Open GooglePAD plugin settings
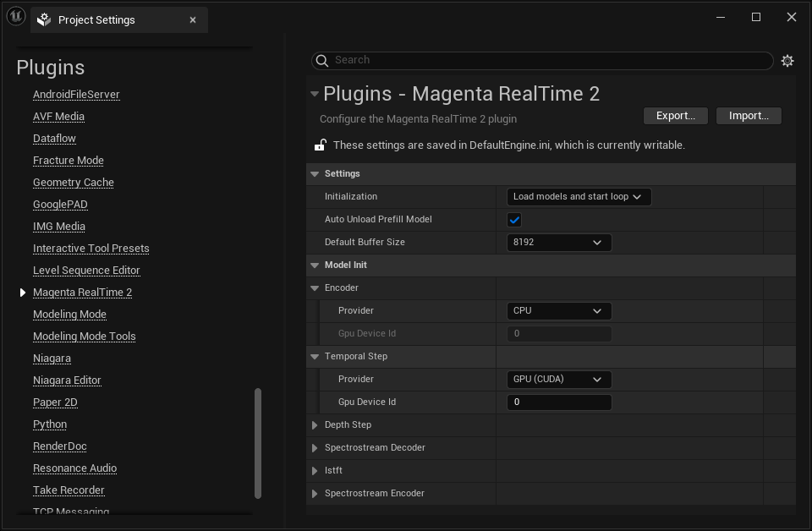The width and height of the screenshot is (812, 531). tap(60, 205)
